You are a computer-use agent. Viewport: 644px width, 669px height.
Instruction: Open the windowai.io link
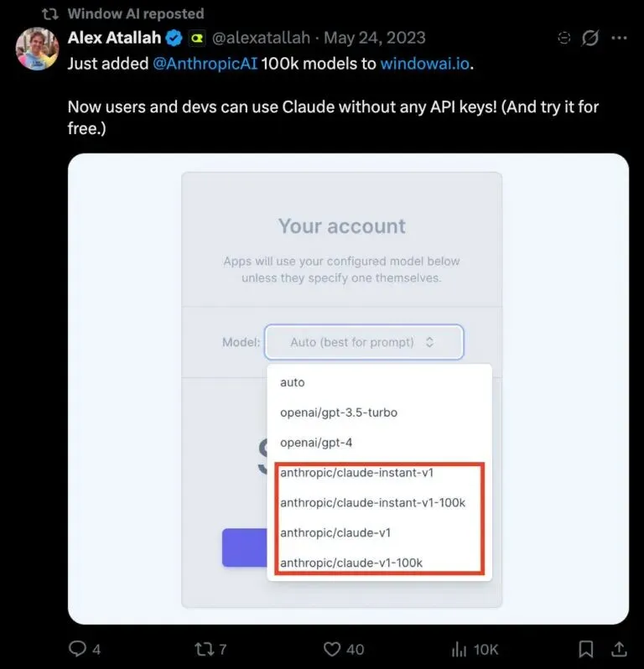click(x=424, y=64)
